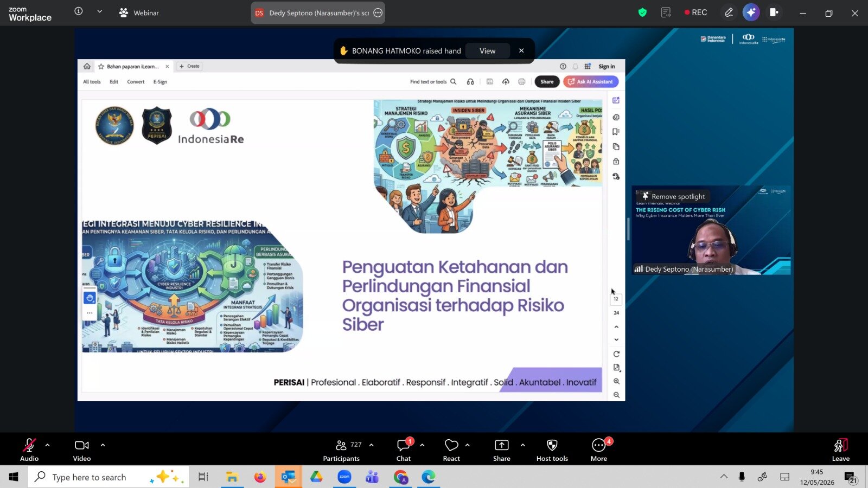Image resolution: width=868 pixels, height=488 pixels.
Task: Click the side panel layout icon
Action: (774, 12)
